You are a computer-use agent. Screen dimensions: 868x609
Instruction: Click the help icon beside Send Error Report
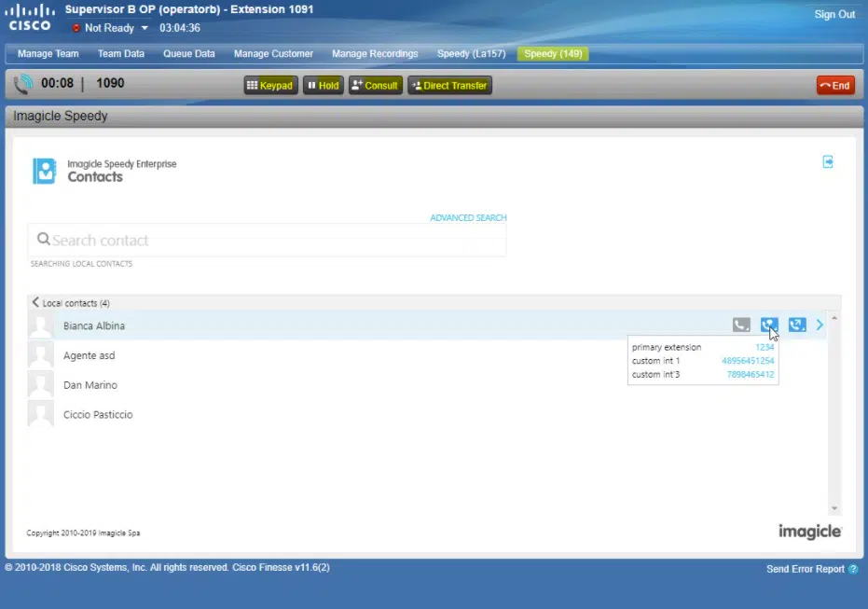point(853,569)
